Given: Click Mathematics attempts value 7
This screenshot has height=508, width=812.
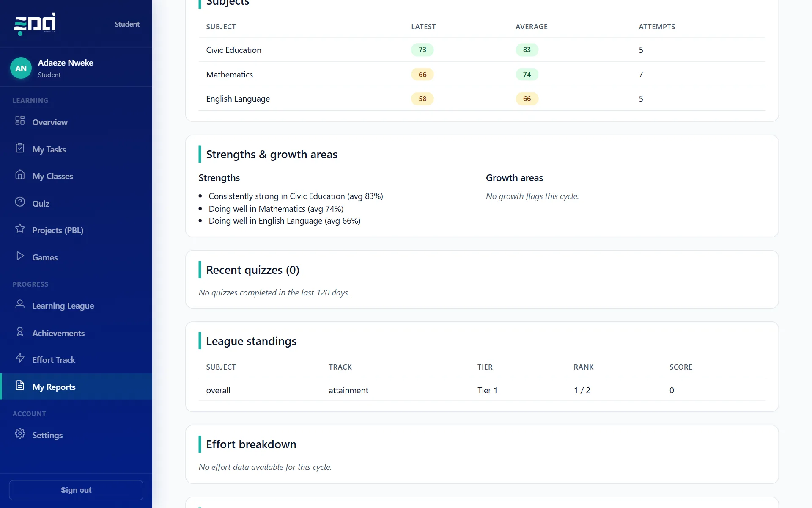Looking at the screenshot, I should (x=641, y=75).
